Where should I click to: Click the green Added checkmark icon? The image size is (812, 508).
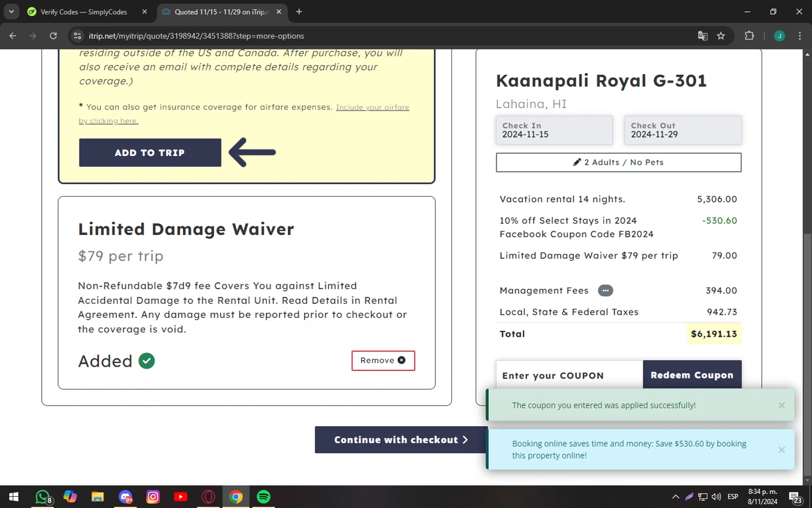147,361
